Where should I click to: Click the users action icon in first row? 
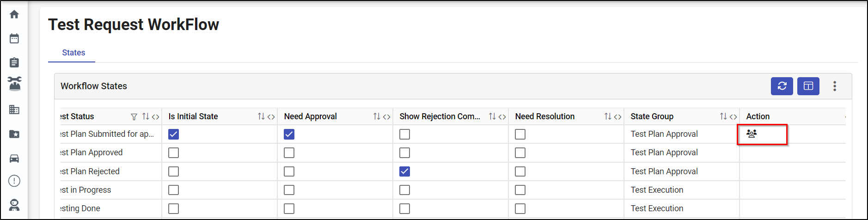click(x=752, y=134)
